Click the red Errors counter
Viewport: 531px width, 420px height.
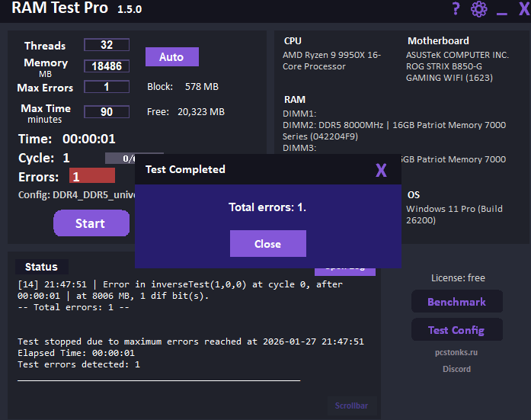pyautogui.click(x=92, y=175)
